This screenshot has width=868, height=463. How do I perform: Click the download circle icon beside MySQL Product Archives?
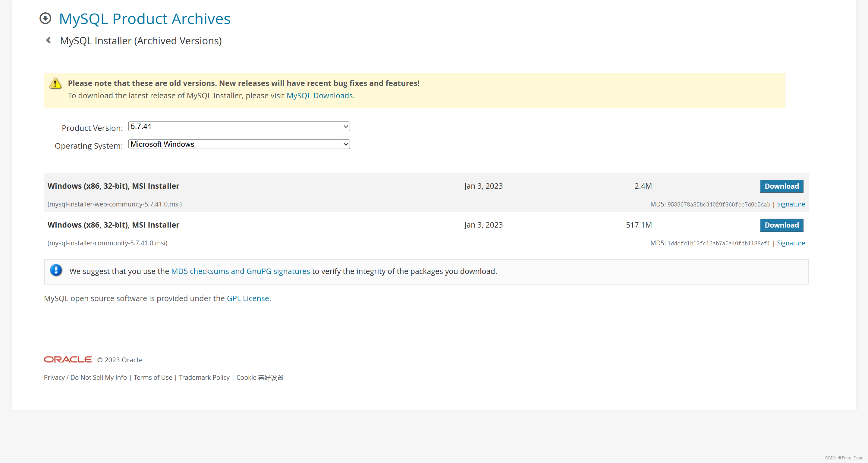[45, 18]
